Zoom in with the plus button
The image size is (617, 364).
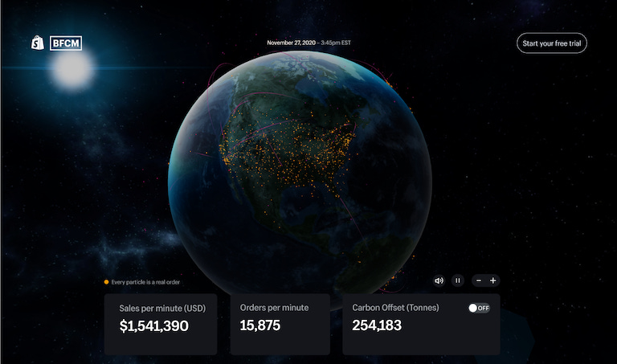pyautogui.click(x=493, y=280)
